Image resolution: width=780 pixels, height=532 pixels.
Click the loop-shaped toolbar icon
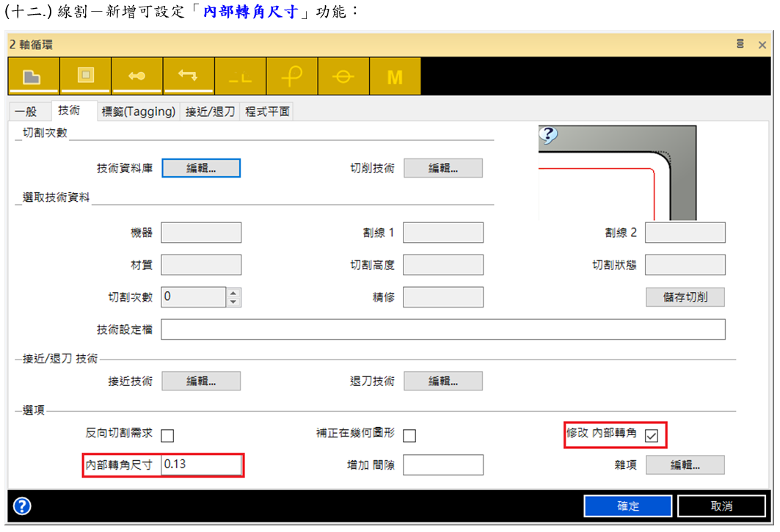(291, 76)
